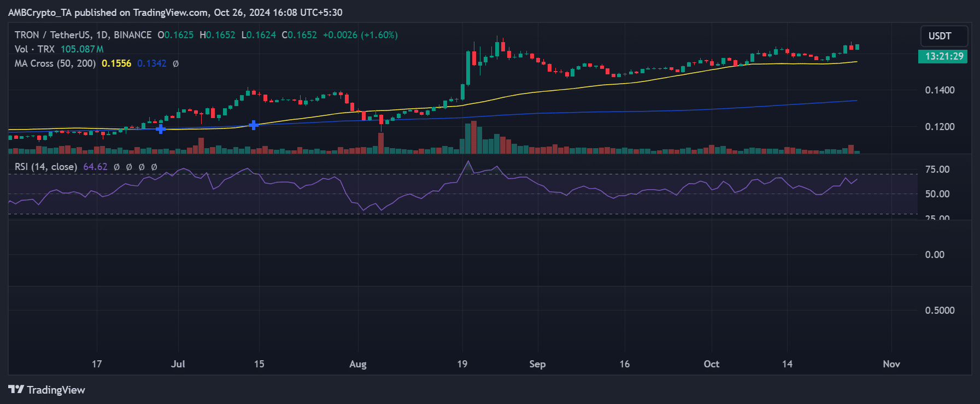Viewport: 980px width, 404px height.
Task: Click the null symbol beside MA Cross values
Action: [x=175, y=63]
